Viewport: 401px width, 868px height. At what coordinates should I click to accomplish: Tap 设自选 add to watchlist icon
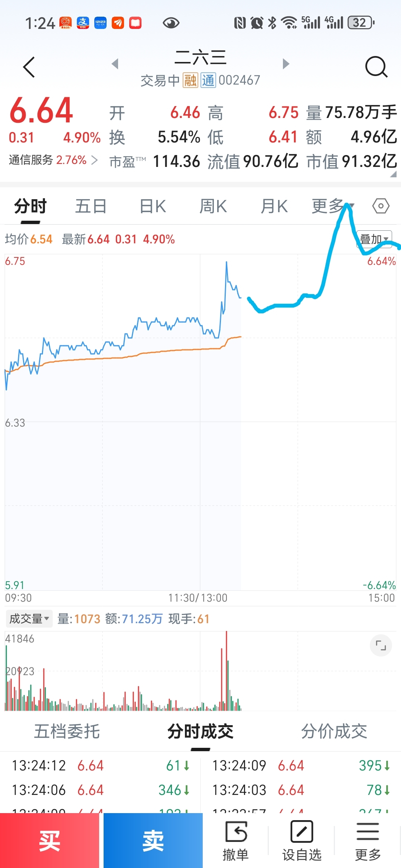click(x=302, y=841)
